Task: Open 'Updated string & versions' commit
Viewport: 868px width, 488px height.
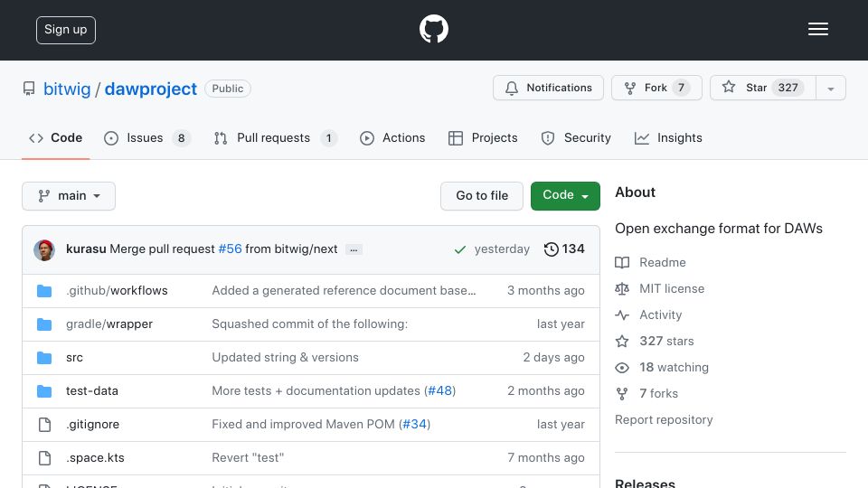Action: click(285, 358)
